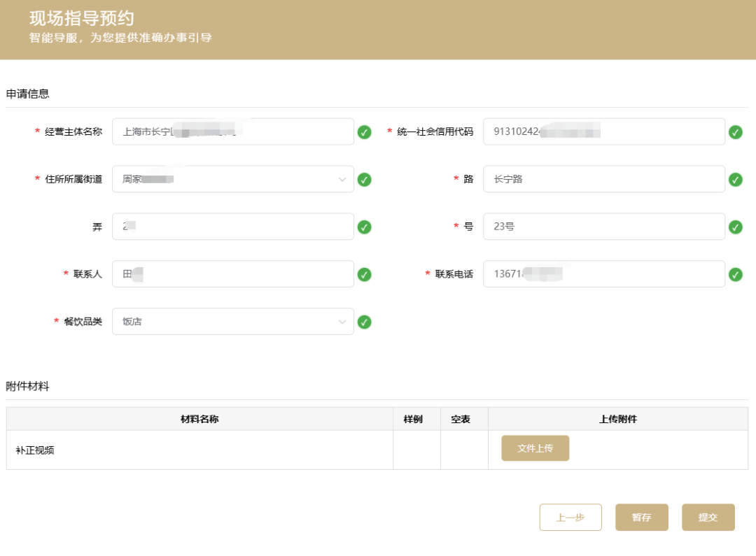Click the checkmark icon next to 联系人
756x556 pixels.
pyautogui.click(x=364, y=273)
